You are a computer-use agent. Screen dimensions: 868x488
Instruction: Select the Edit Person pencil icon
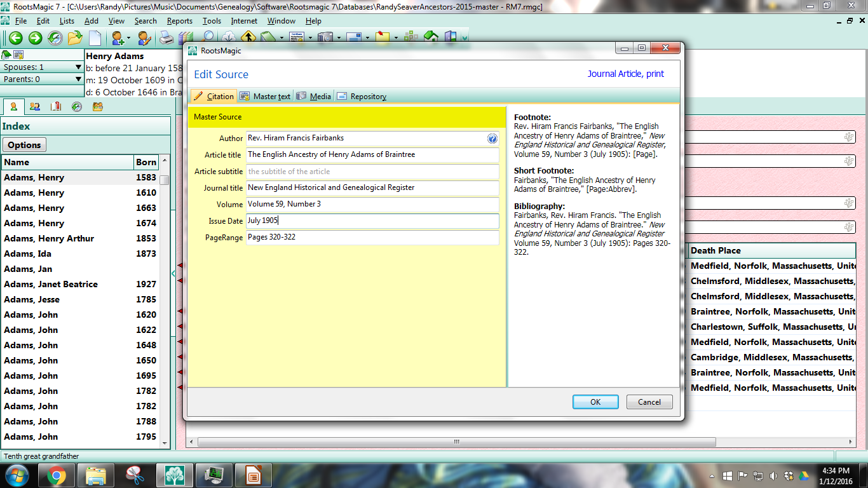144,38
